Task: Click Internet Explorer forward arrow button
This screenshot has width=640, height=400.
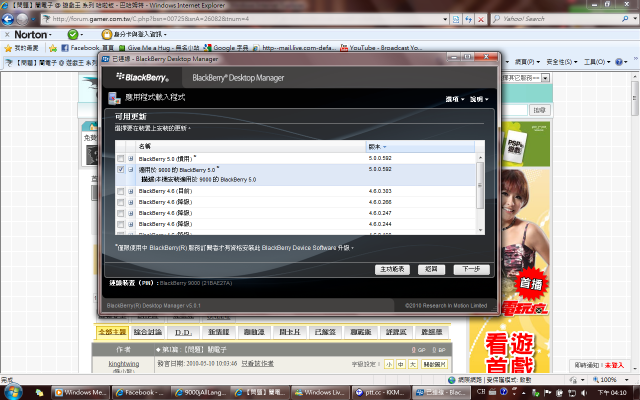Action: coord(22,19)
